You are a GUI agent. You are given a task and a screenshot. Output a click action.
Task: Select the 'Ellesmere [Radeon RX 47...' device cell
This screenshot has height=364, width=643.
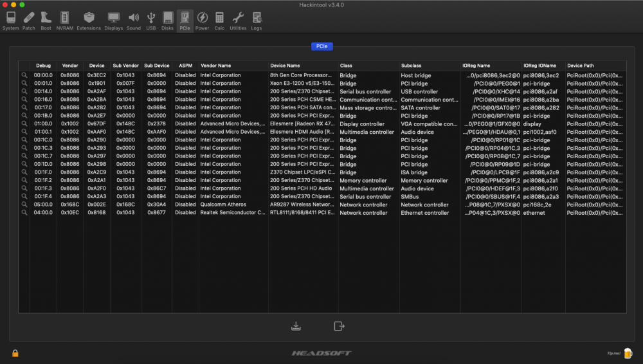[x=302, y=123]
